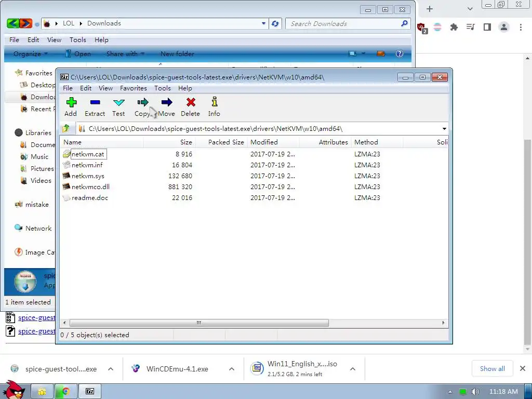Click Explorer's forward navigation arrow
The height and width of the screenshot is (399, 532).
coord(26,23)
